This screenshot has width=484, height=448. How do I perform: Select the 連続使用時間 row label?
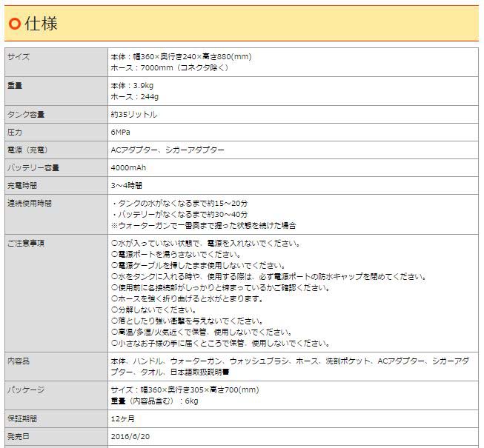30,204
